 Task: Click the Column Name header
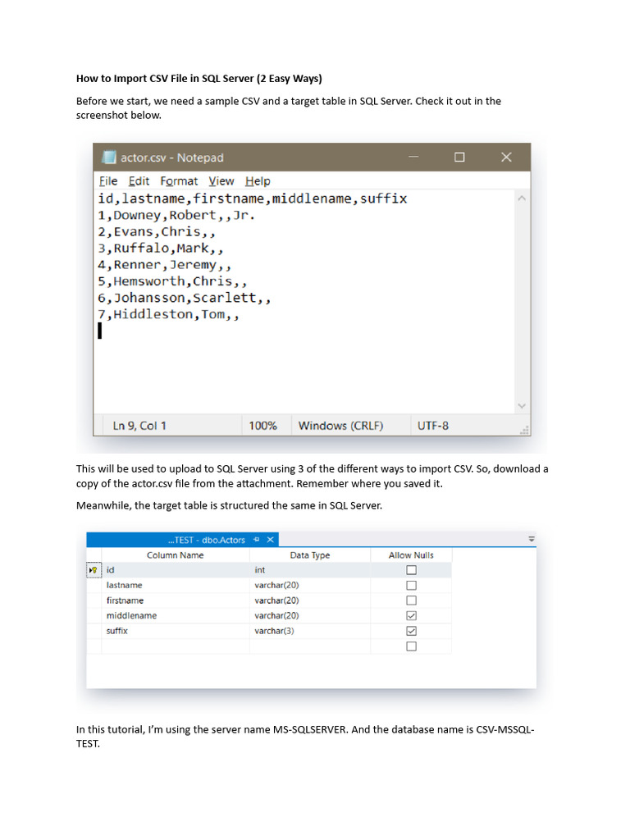(175, 555)
